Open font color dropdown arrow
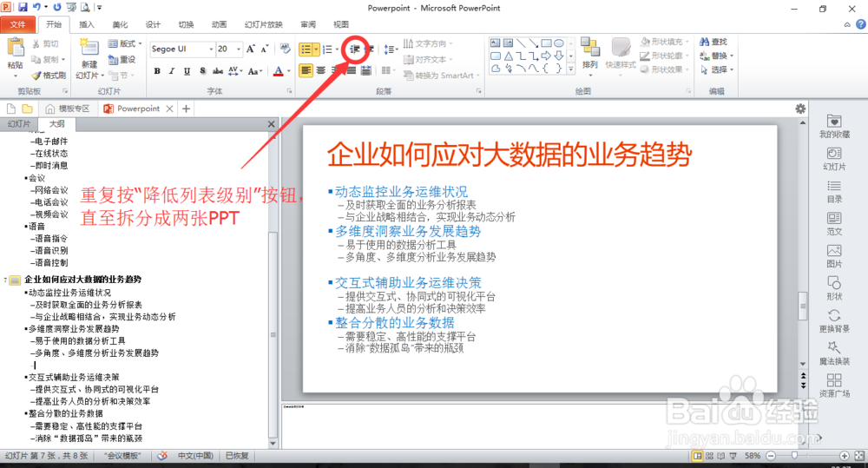The width and height of the screenshot is (868, 468). point(288,71)
